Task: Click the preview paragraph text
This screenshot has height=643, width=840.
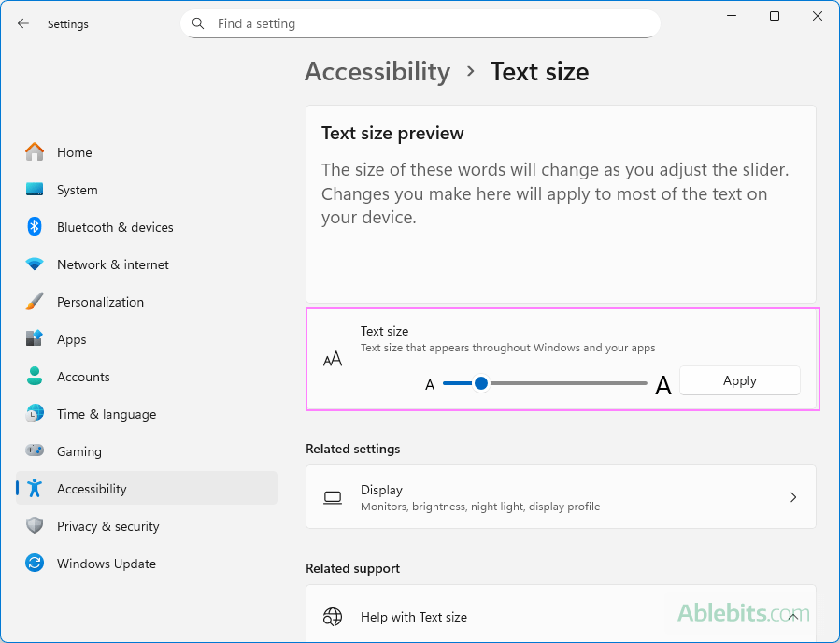Action: [555, 193]
